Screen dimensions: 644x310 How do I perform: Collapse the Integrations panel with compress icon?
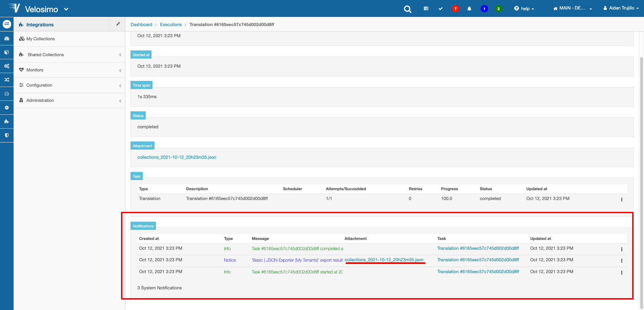click(118, 24)
